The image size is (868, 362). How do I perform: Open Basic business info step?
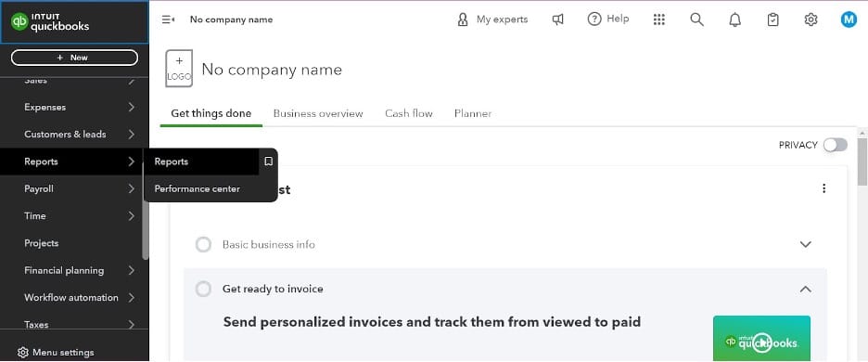[x=269, y=244]
